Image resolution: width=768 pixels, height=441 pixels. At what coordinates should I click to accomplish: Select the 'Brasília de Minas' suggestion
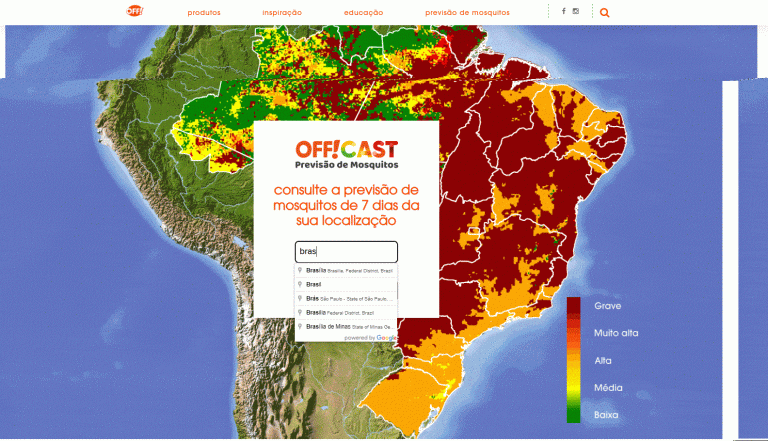pyautogui.click(x=346, y=326)
